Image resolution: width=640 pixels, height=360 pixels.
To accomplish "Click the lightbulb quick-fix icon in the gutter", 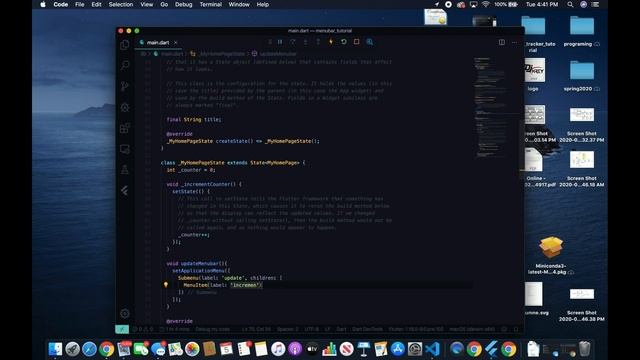I will [166, 285].
